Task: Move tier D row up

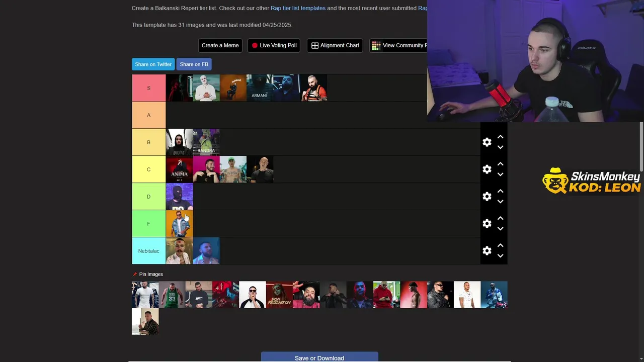Action: coord(500,191)
